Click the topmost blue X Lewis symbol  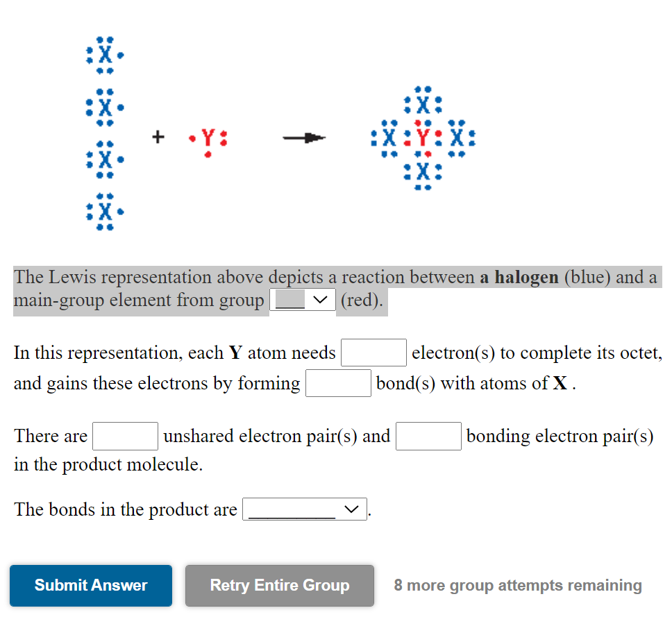(x=104, y=56)
